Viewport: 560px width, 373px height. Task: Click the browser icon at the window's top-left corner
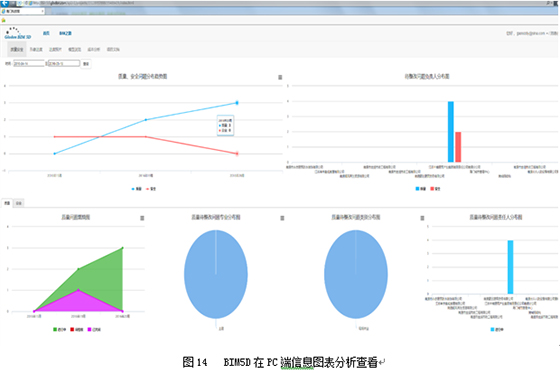(x=4, y=4)
